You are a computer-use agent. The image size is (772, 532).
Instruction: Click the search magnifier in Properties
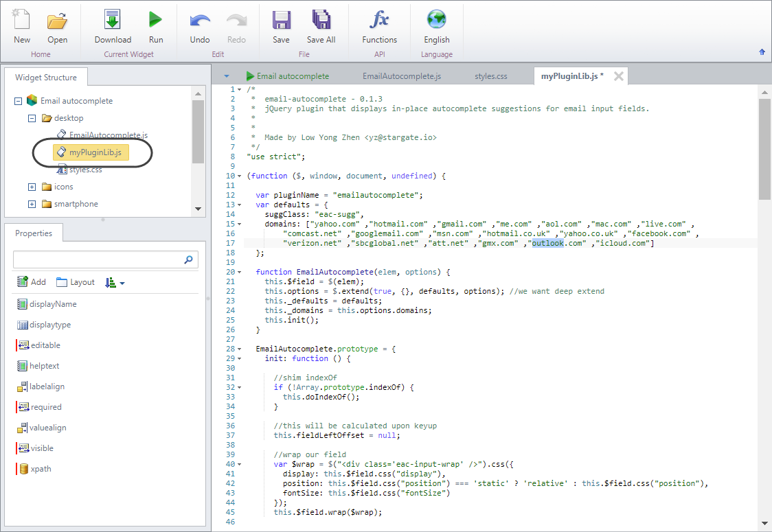coord(188,259)
